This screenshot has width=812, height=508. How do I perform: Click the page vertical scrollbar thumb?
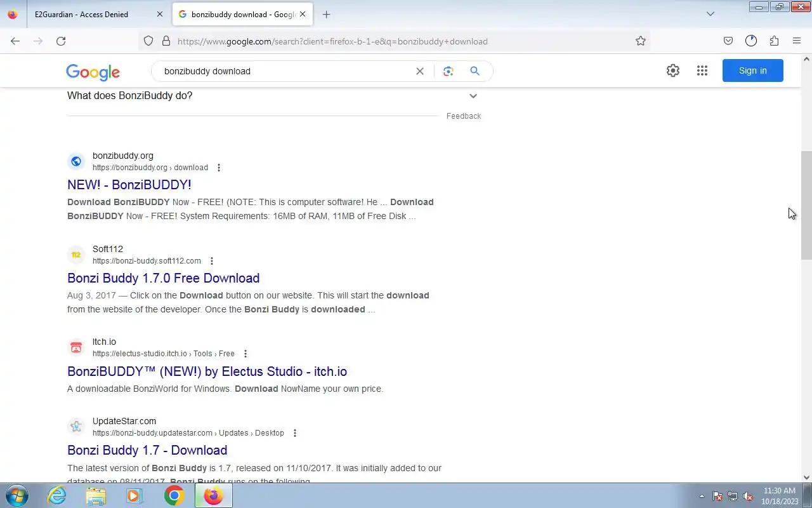806,205
